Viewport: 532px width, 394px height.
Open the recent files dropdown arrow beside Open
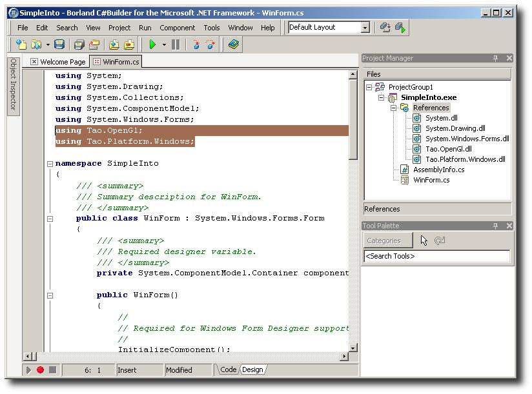click(48, 44)
